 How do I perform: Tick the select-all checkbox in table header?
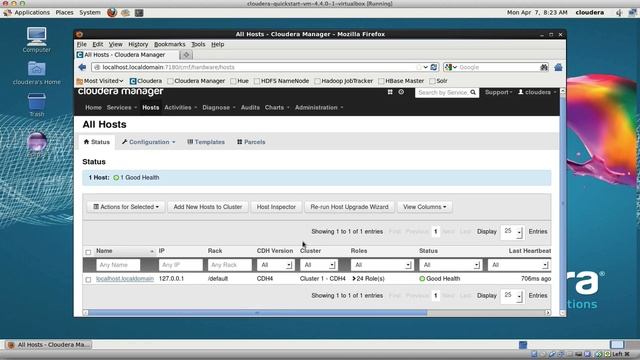coord(88,252)
